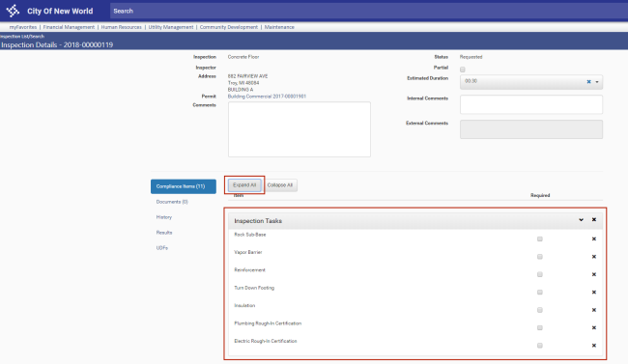This screenshot has height=364, width=628.
Task: Switch to the Results tab
Action: [164, 233]
